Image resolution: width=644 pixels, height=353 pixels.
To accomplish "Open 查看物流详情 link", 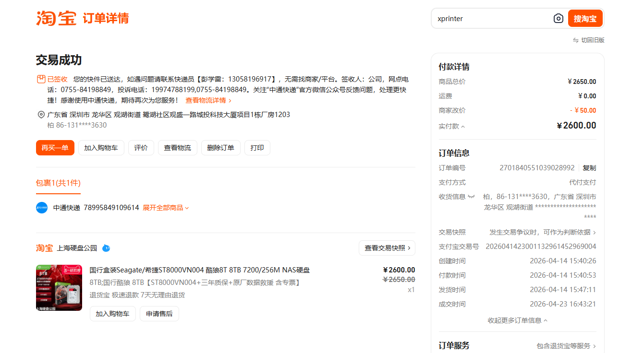I will [x=208, y=101].
